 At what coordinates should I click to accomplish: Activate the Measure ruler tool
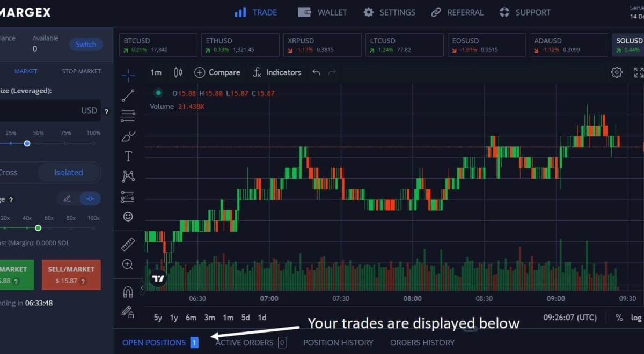point(128,244)
